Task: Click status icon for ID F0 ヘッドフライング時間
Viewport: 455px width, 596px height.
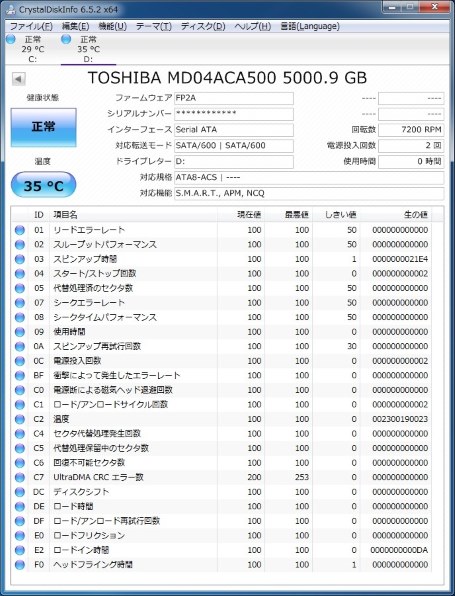Action: pyautogui.click(x=20, y=565)
